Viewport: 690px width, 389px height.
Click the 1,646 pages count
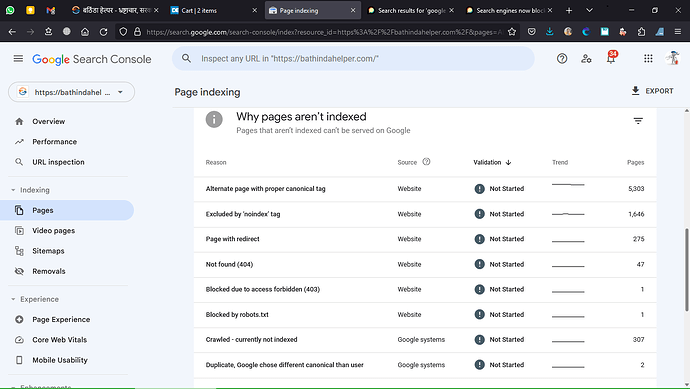[x=636, y=214]
